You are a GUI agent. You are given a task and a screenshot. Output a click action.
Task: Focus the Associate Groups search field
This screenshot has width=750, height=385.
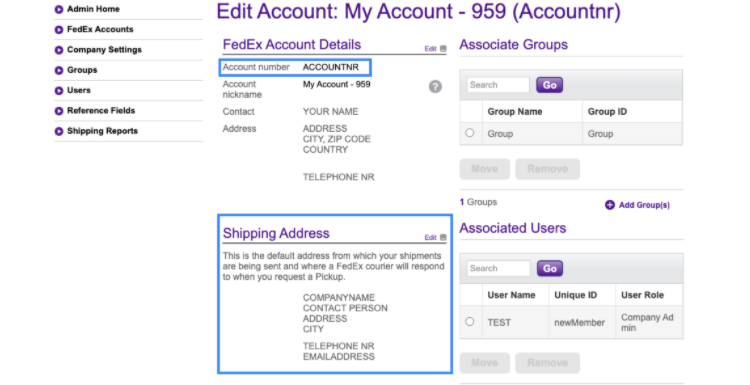(498, 85)
